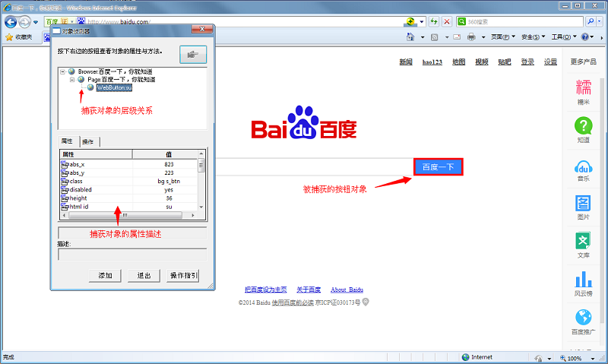Click the 操作指引 button

point(183,276)
